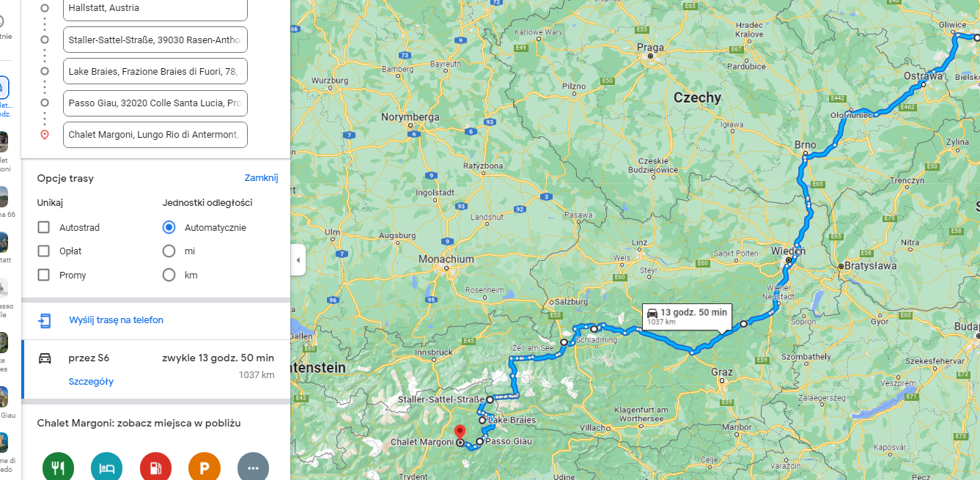Screen dimensions: 980x480
Task: Click the car icon beside przez S6 route
Action: point(45,358)
